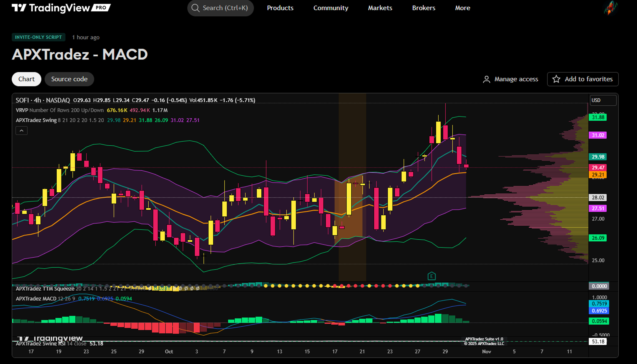Screen dimensions: 637x364
Task: Click the earnings E marker on chart
Action: click(431, 276)
